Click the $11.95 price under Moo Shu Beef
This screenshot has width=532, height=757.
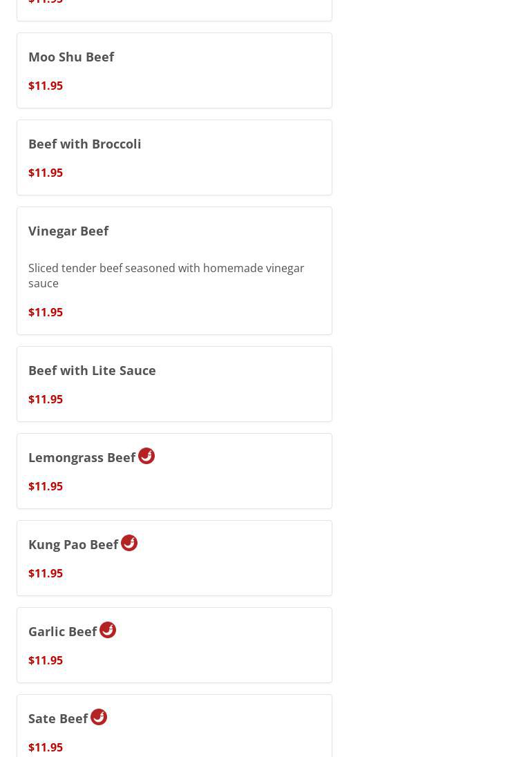(46, 86)
